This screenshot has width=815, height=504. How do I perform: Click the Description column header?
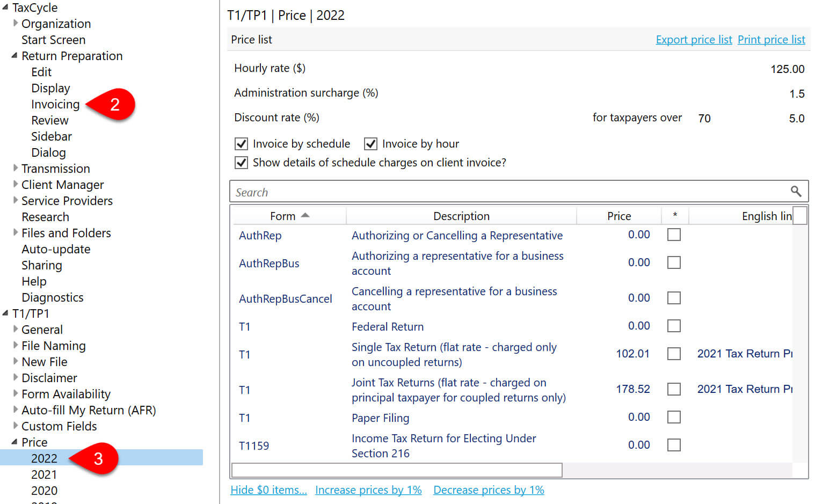point(461,216)
